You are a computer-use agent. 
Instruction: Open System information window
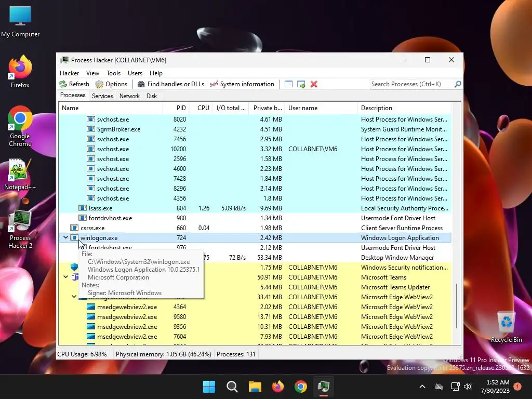point(242,84)
